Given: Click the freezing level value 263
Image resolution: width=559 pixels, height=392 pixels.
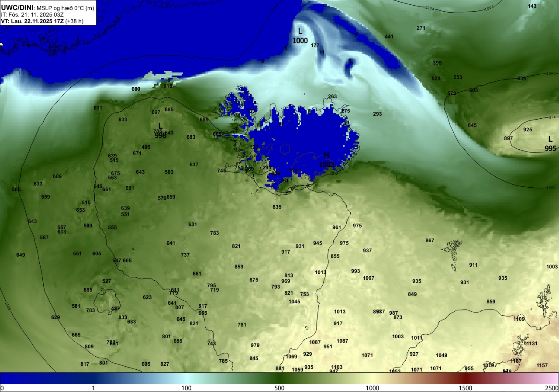Looking at the screenshot, I should 332,96.
